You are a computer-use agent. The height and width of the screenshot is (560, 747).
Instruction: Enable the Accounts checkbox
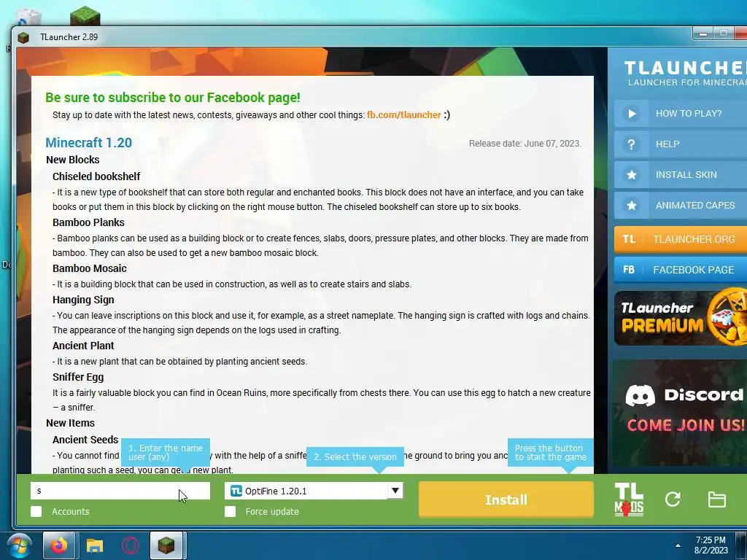click(36, 511)
